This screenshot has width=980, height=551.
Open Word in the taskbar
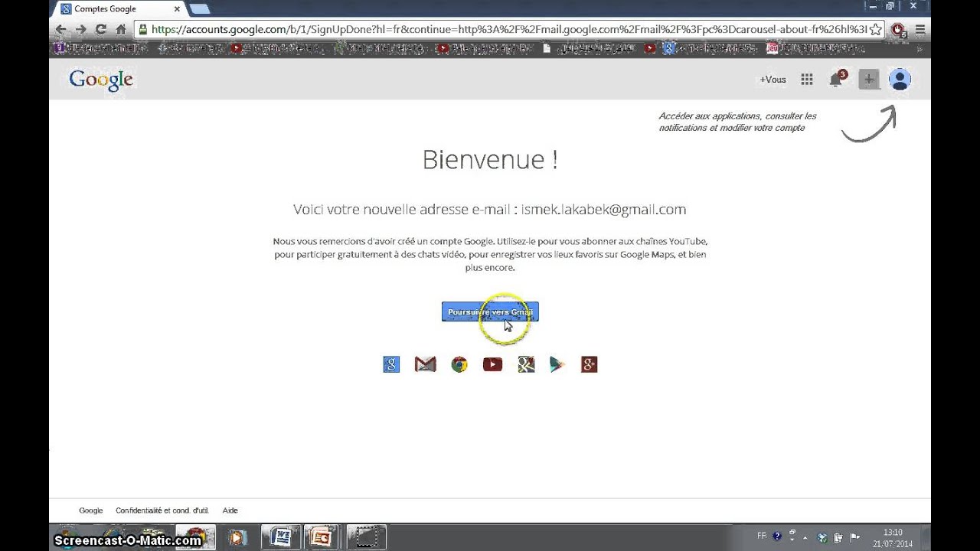(281, 537)
